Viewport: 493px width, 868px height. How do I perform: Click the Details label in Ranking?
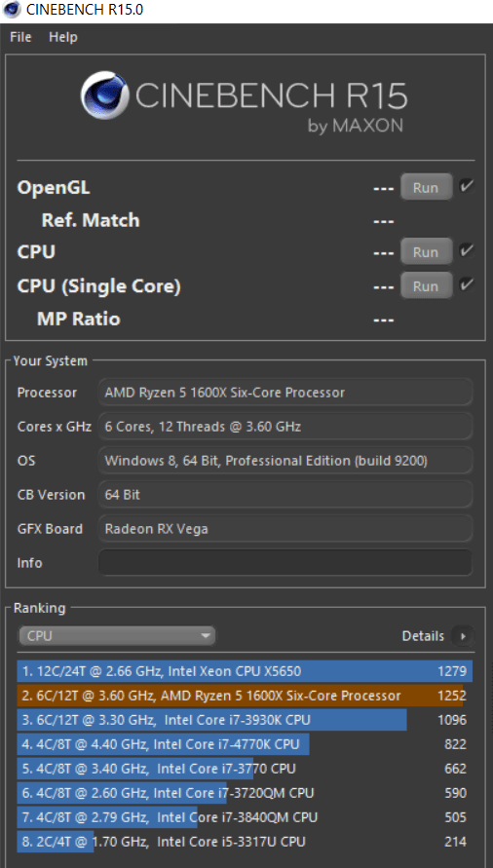click(423, 636)
